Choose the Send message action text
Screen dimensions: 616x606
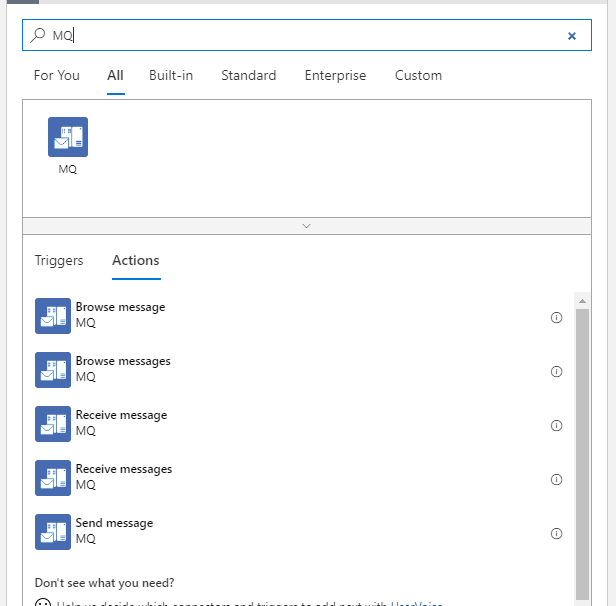click(x=114, y=523)
